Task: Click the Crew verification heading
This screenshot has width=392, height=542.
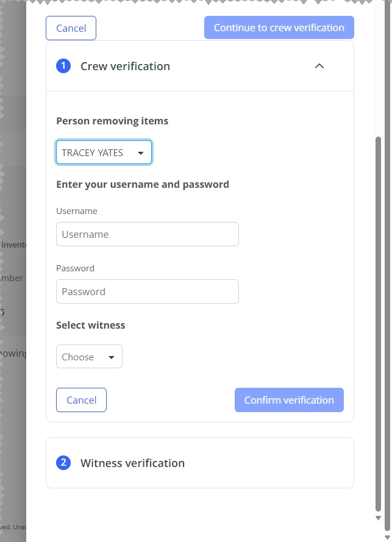Action: tap(125, 66)
